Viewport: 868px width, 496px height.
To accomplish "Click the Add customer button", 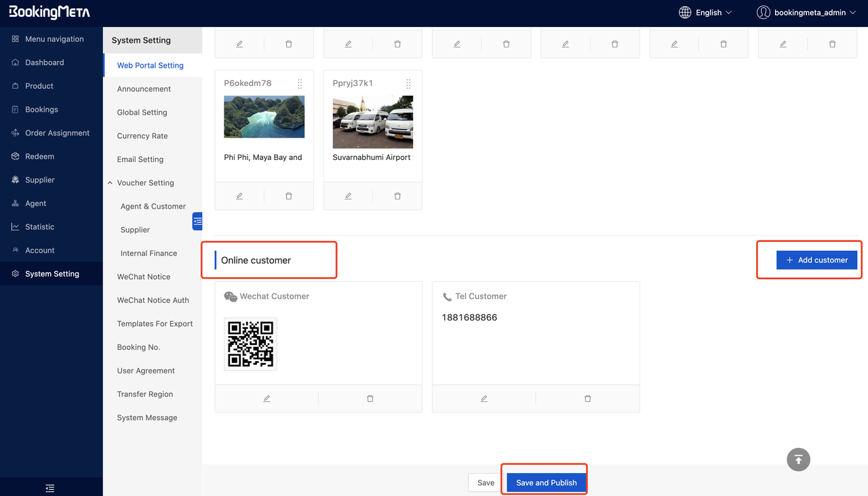I will coord(816,260).
